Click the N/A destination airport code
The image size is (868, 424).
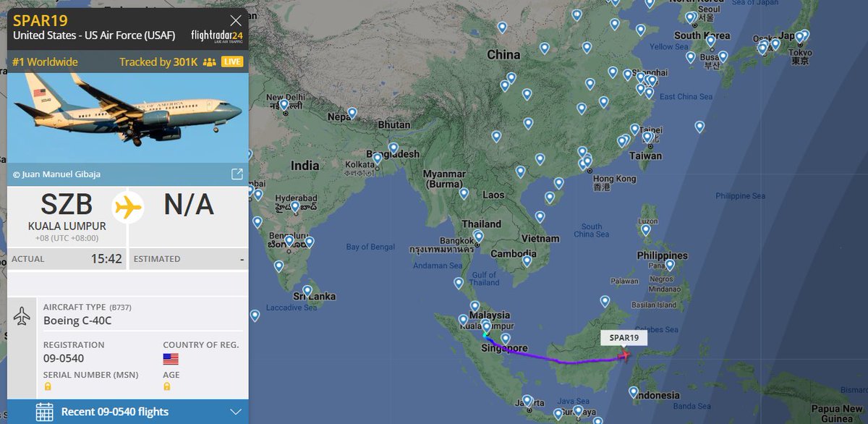coord(189,205)
